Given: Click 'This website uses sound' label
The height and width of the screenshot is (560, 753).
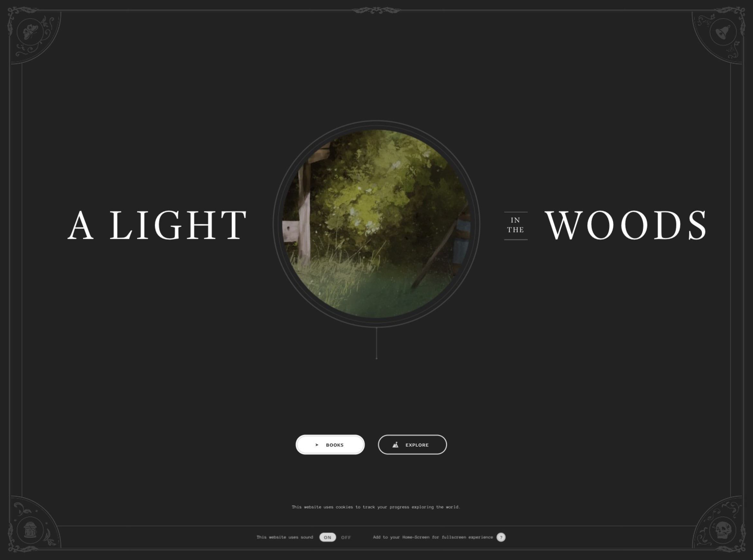Looking at the screenshot, I should [285, 537].
